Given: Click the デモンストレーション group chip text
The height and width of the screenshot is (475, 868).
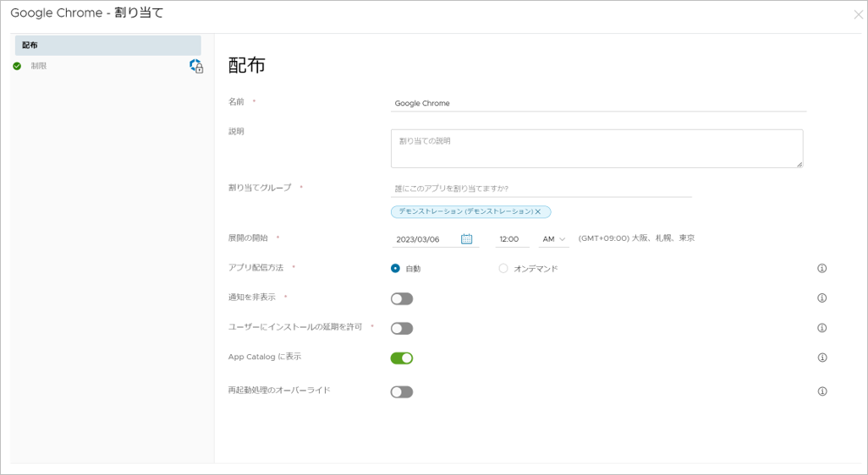Looking at the screenshot, I should click(466, 211).
